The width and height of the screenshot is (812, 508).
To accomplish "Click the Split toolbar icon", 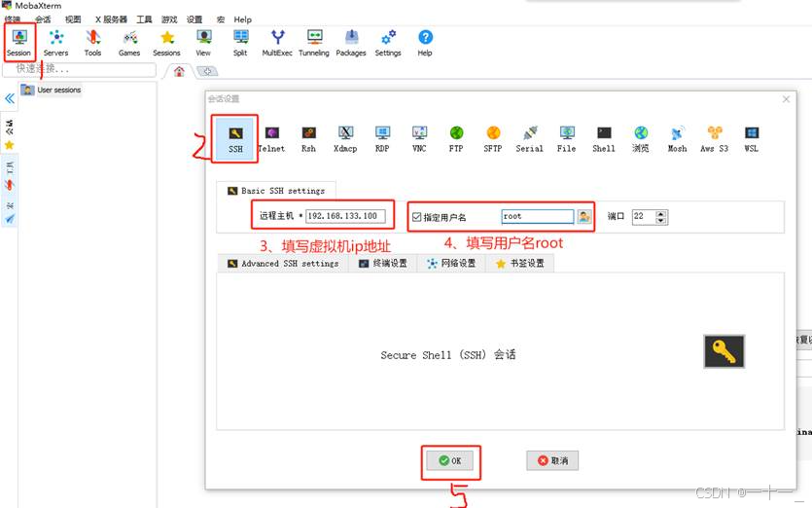I will coord(240,43).
